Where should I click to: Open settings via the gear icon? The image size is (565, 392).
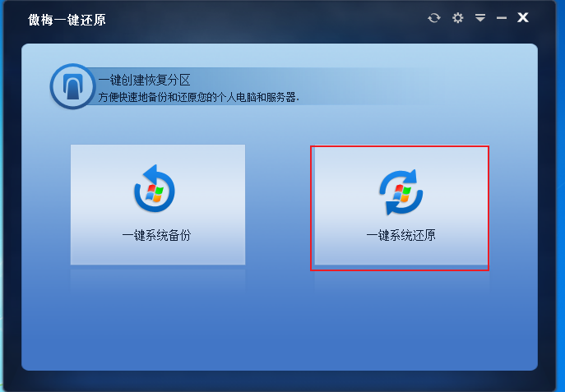click(x=457, y=17)
